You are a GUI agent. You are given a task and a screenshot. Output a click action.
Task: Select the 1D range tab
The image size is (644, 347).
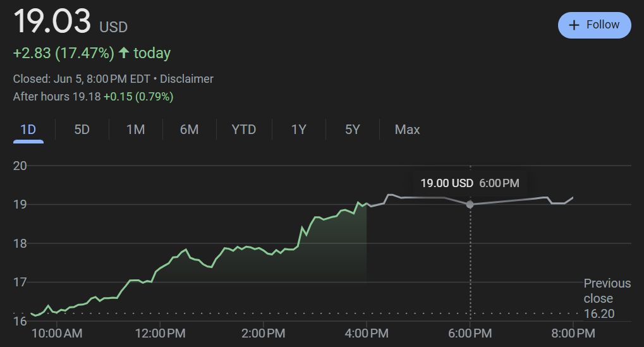(x=28, y=130)
